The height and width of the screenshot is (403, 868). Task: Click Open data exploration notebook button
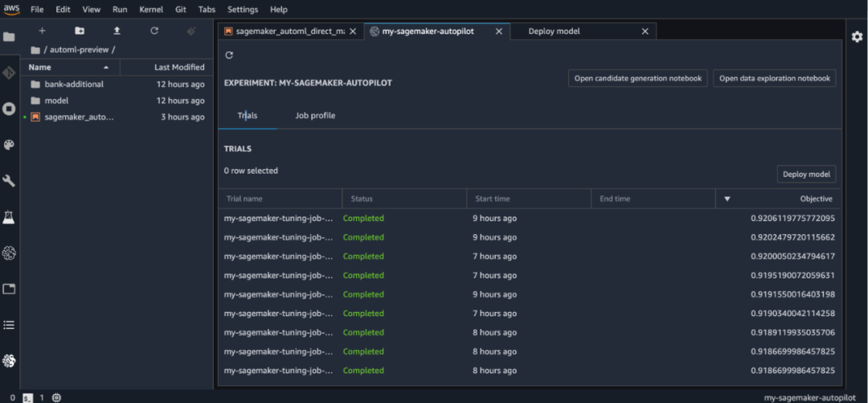click(x=775, y=78)
